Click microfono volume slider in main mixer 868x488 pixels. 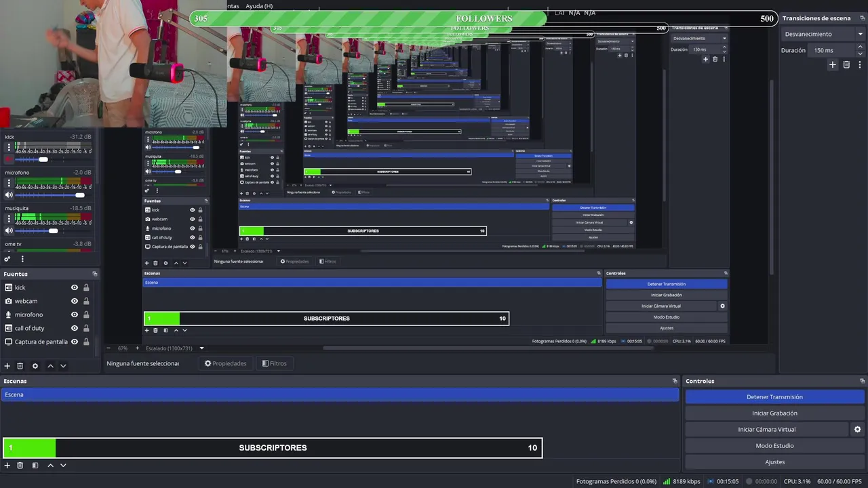point(53,195)
